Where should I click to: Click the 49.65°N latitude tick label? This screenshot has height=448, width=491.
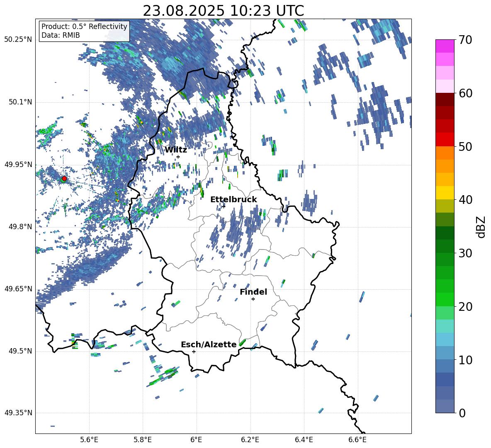pyautogui.click(x=18, y=289)
